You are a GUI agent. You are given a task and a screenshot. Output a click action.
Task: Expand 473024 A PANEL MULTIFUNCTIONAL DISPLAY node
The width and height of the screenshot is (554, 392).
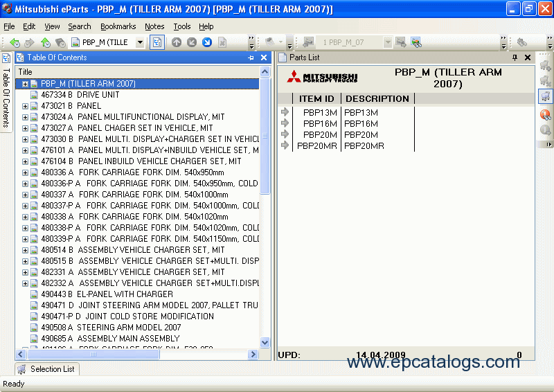point(25,117)
